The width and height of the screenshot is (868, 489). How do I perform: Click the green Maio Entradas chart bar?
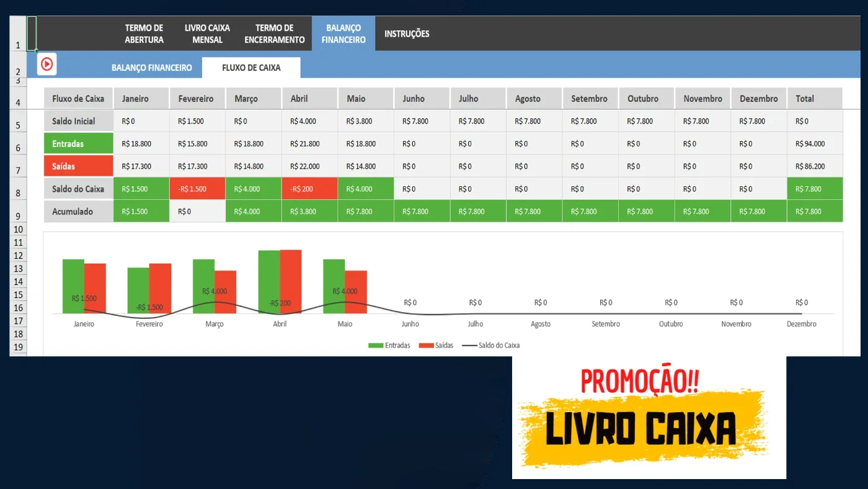coord(334,286)
